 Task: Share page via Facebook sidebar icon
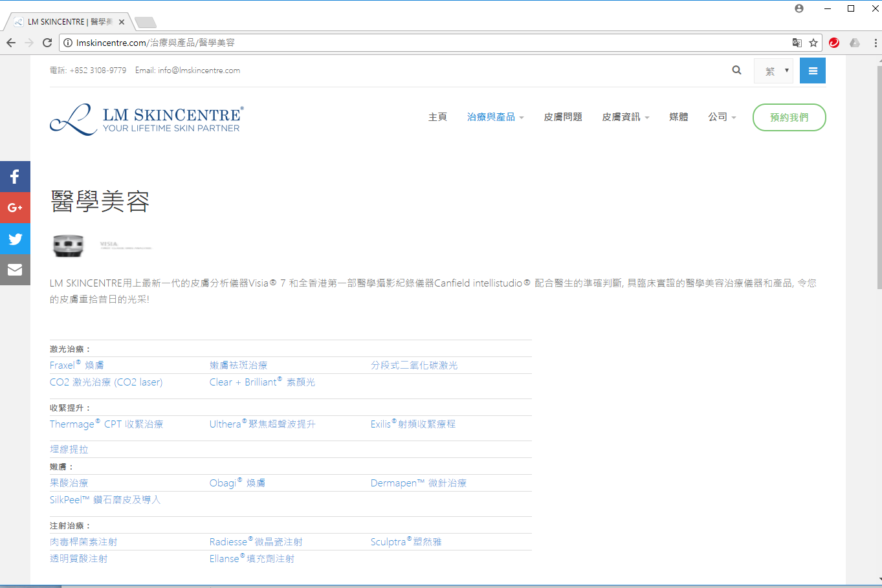coord(15,177)
